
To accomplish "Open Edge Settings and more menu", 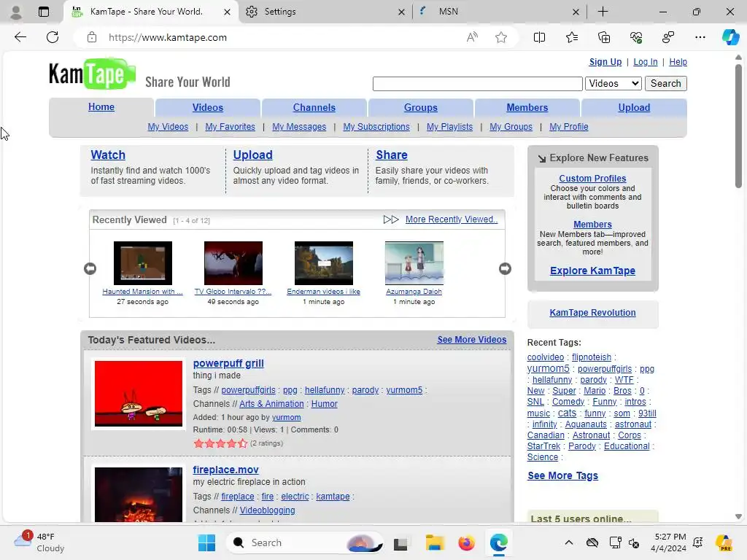I will tap(700, 37).
